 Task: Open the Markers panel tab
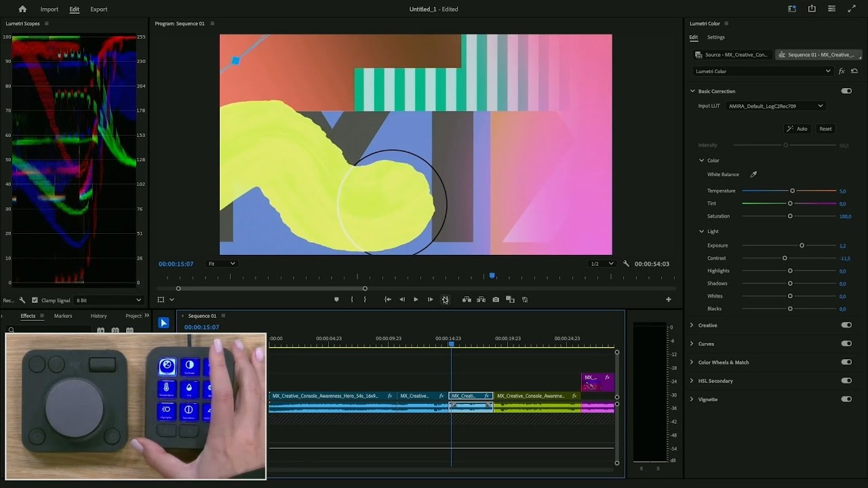[63, 316]
